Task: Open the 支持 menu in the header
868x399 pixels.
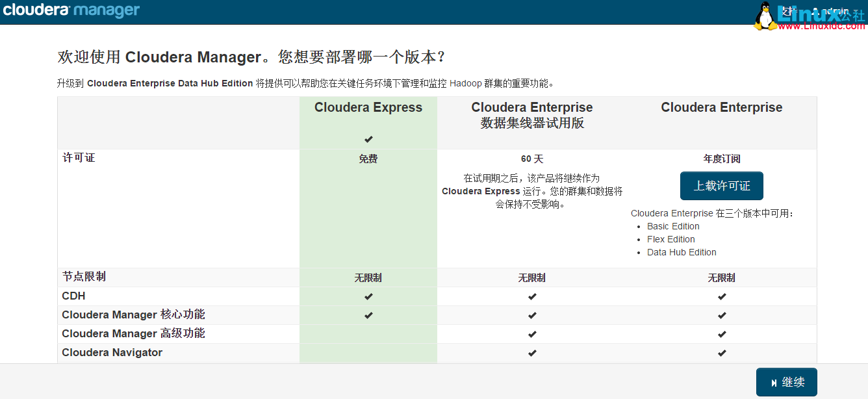Action: 788,10
